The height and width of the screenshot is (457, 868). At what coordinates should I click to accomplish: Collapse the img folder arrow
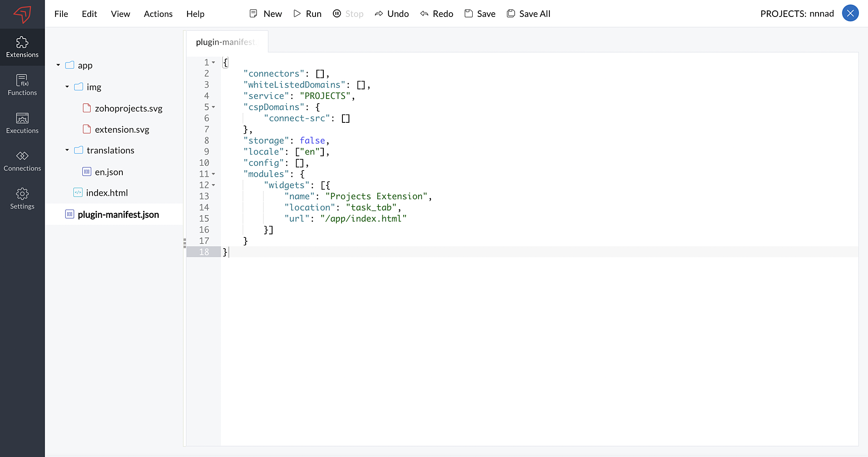point(67,87)
